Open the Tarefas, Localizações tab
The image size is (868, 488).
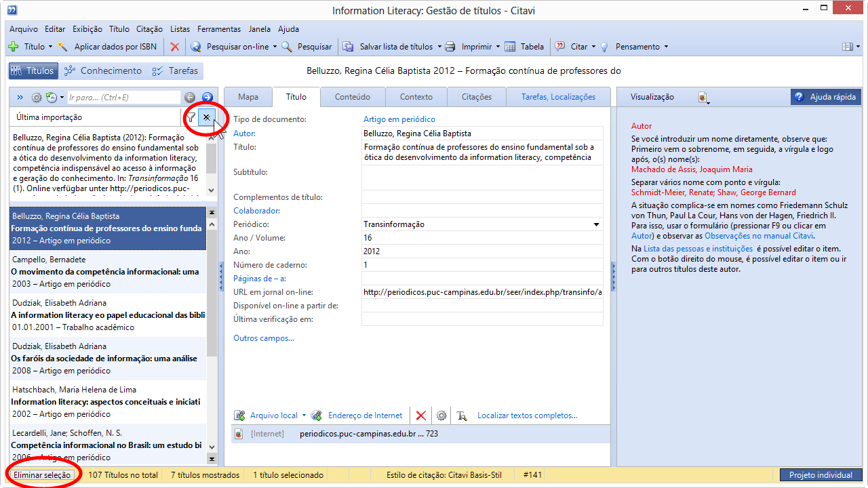pyautogui.click(x=559, y=97)
